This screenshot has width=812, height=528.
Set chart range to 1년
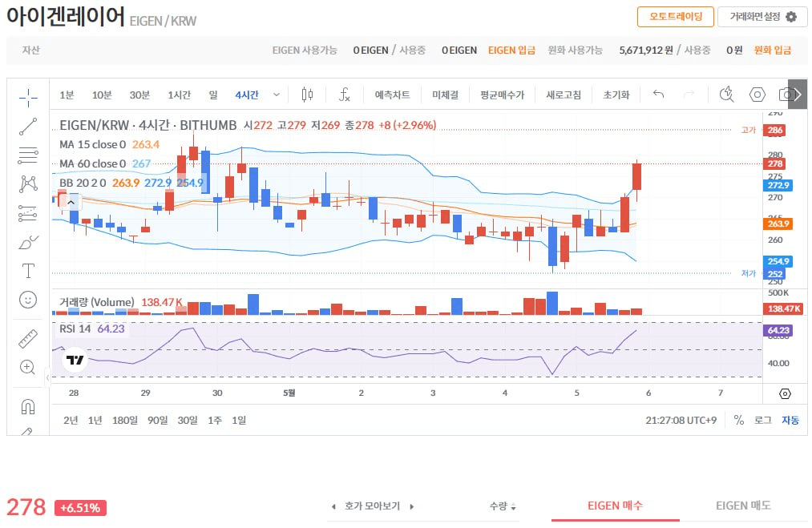[95, 421]
